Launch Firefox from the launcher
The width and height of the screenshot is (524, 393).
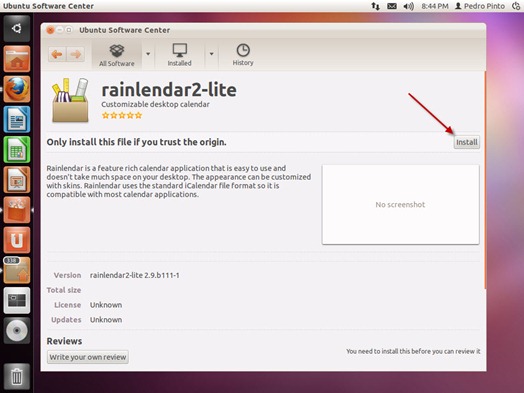coord(17,89)
